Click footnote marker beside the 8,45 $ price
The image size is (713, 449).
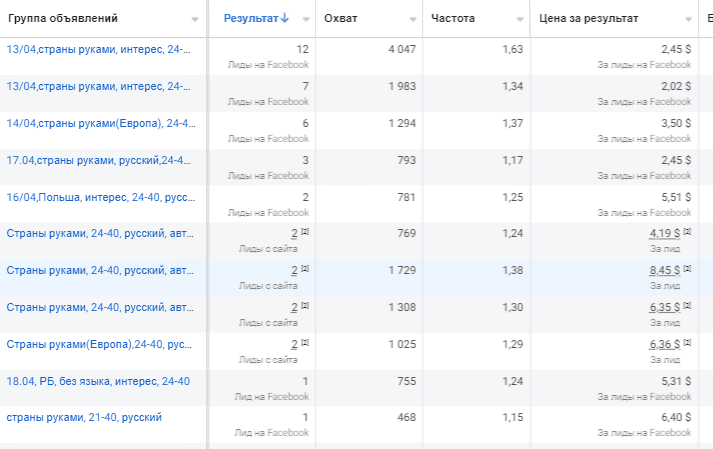pos(687,268)
